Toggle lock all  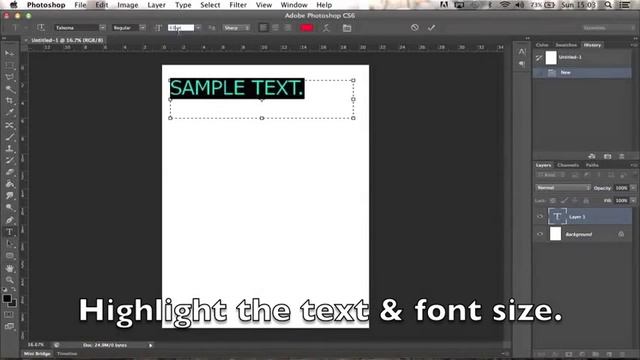coord(586,200)
